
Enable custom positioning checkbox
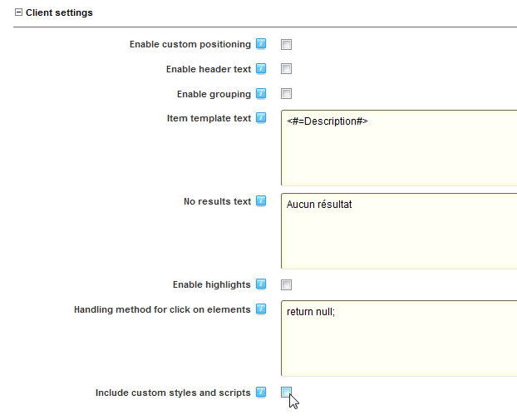pyautogui.click(x=286, y=44)
